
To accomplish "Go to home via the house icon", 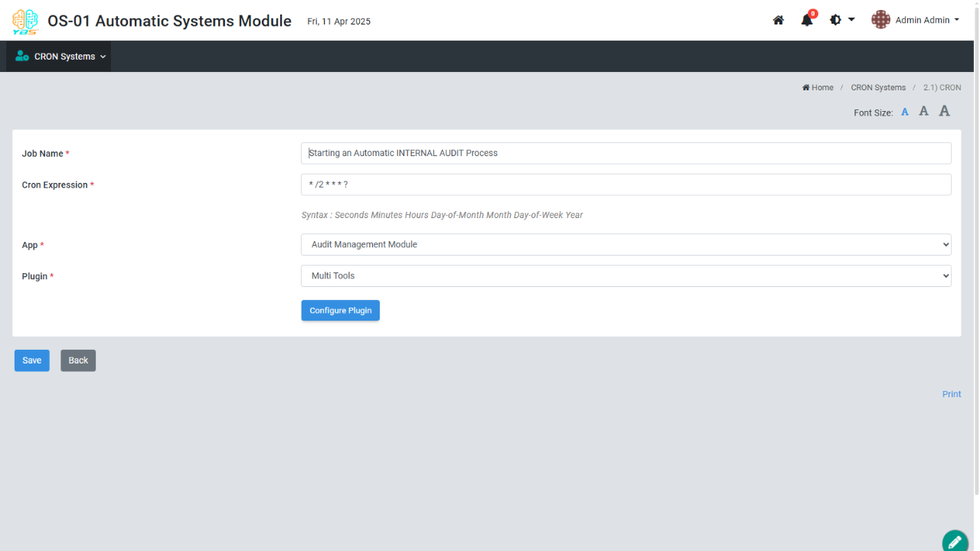I will 778,21.
